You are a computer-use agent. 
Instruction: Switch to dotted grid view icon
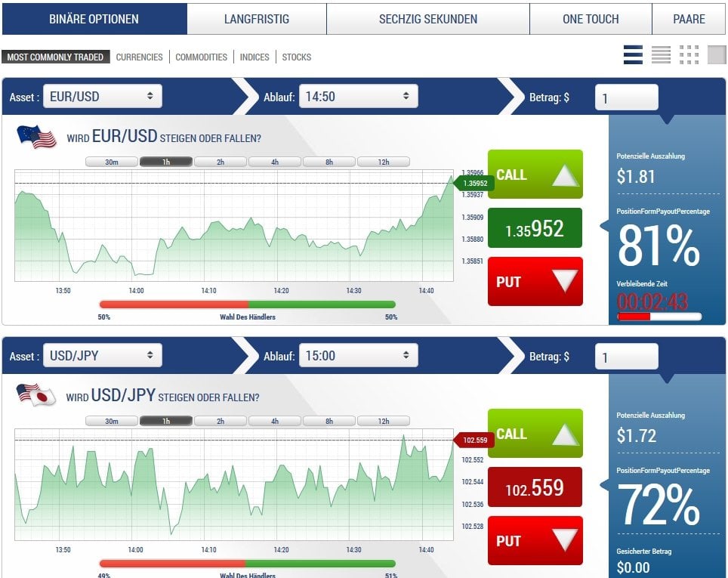pos(689,55)
